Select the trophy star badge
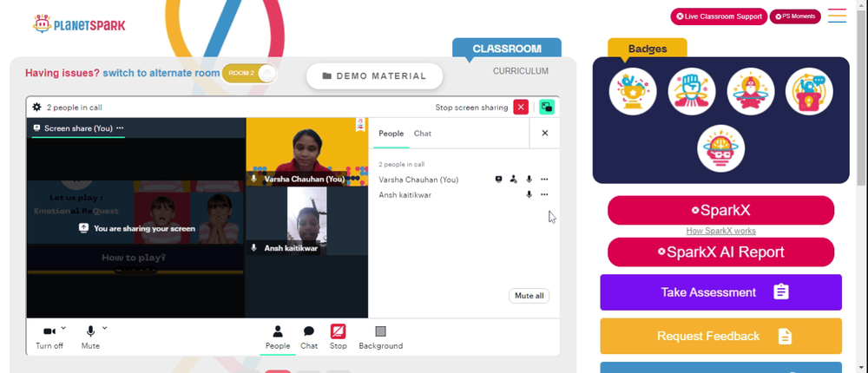The height and width of the screenshot is (373, 868). [633, 91]
